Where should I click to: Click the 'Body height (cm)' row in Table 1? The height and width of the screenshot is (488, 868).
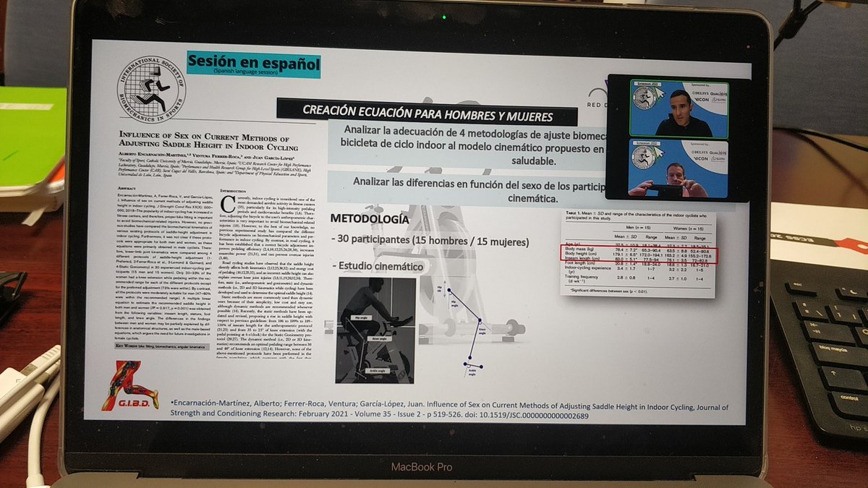[x=637, y=256]
